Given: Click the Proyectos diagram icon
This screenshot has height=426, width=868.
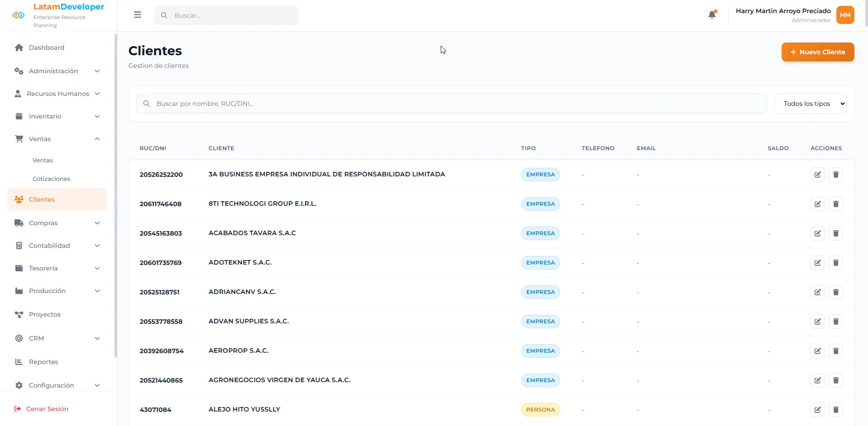Looking at the screenshot, I should 19,314.
